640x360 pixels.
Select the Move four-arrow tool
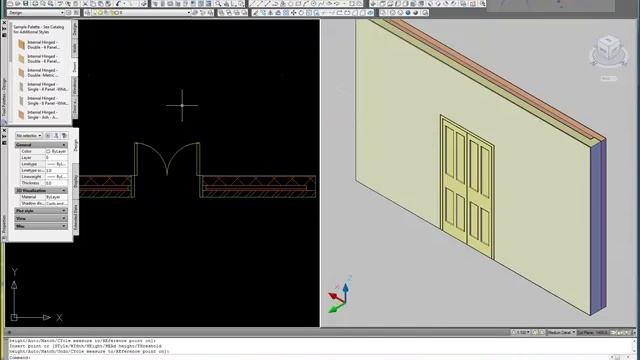(x=293, y=13)
